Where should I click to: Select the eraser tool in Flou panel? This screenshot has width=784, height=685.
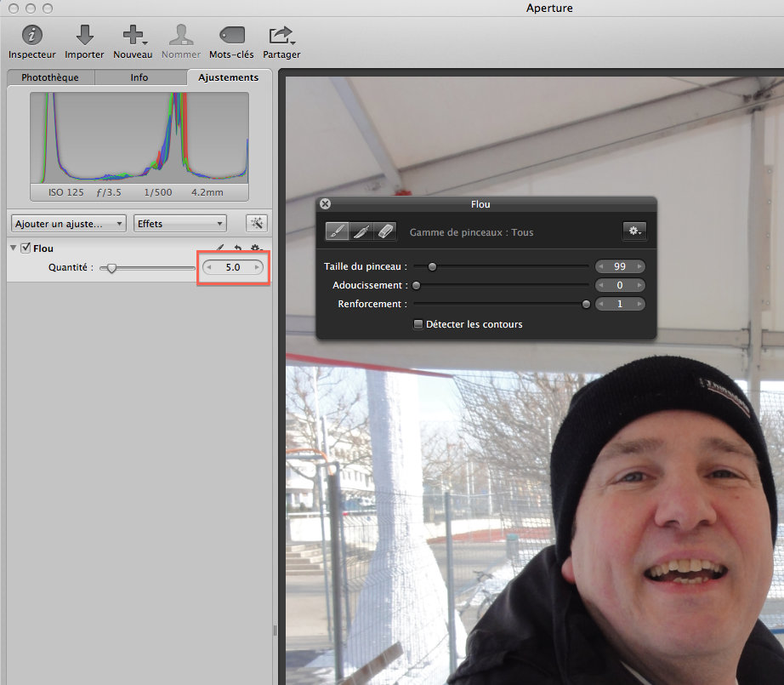point(385,231)
